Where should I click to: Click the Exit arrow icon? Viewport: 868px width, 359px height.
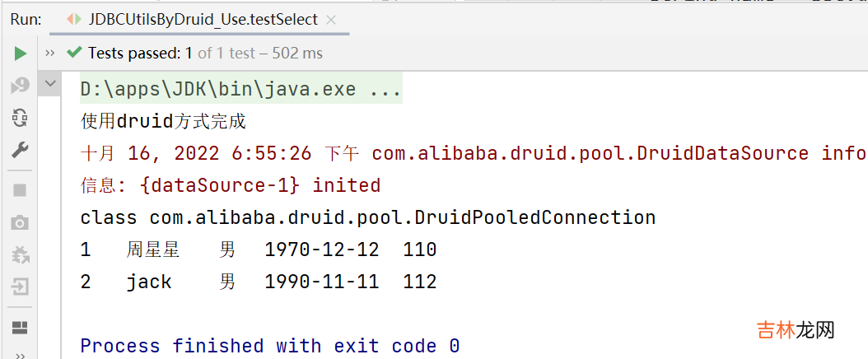tap(20, 287)
